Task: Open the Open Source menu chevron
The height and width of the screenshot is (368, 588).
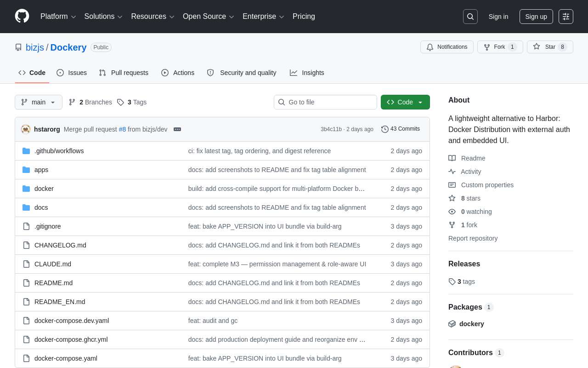Action: 232,17
